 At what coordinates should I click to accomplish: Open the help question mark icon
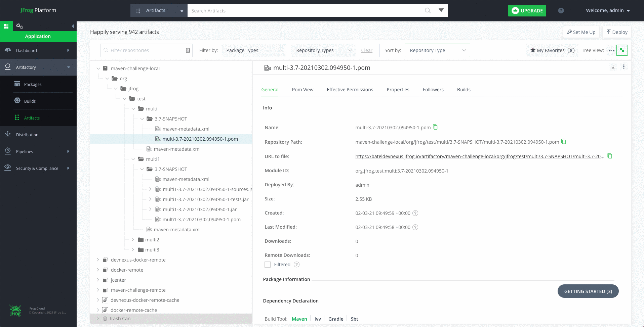point(561,11)
